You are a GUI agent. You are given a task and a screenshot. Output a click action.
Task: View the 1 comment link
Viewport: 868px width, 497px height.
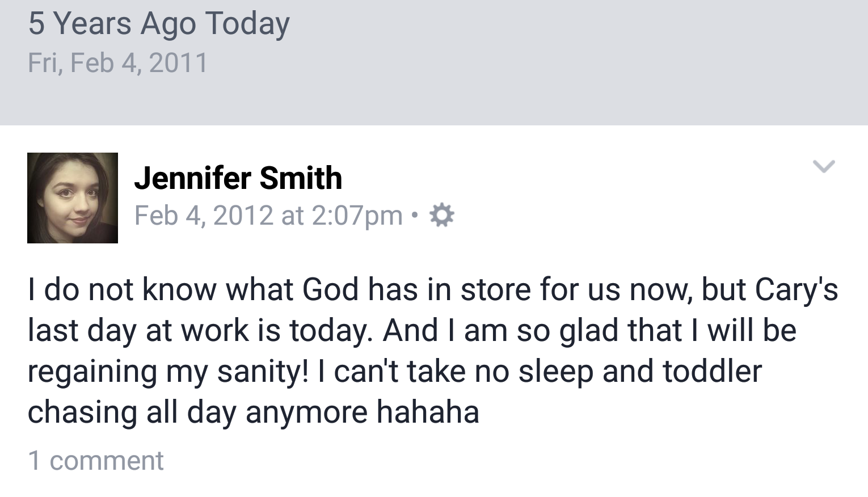tap(96, 460)
